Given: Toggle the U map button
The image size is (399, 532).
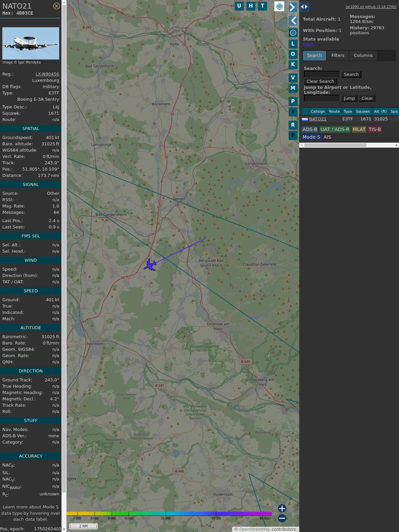Looking at the screenshot, I should pyautogui.click(x=239, y=6).
